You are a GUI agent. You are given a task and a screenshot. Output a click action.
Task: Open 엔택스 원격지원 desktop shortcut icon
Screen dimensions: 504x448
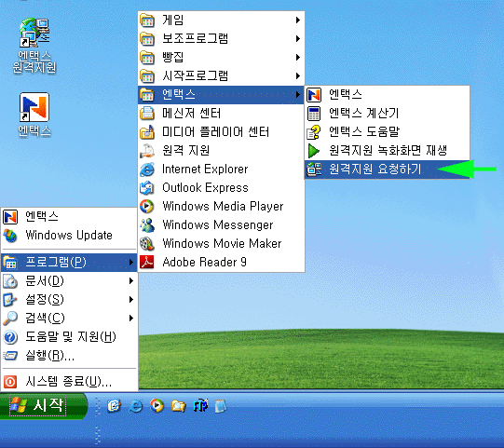coord(34,33)
